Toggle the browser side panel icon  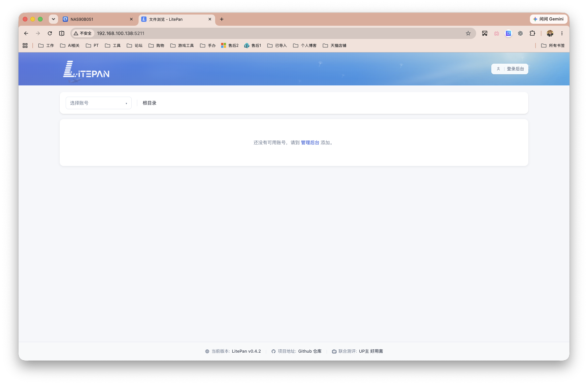click(62, 33)
